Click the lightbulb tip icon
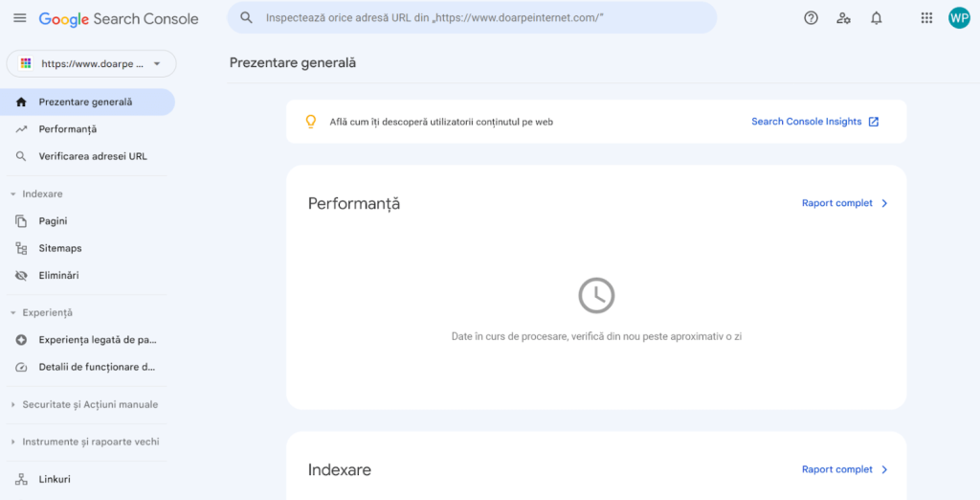This screenshot has width=980, height=500. tap(311, 122)
